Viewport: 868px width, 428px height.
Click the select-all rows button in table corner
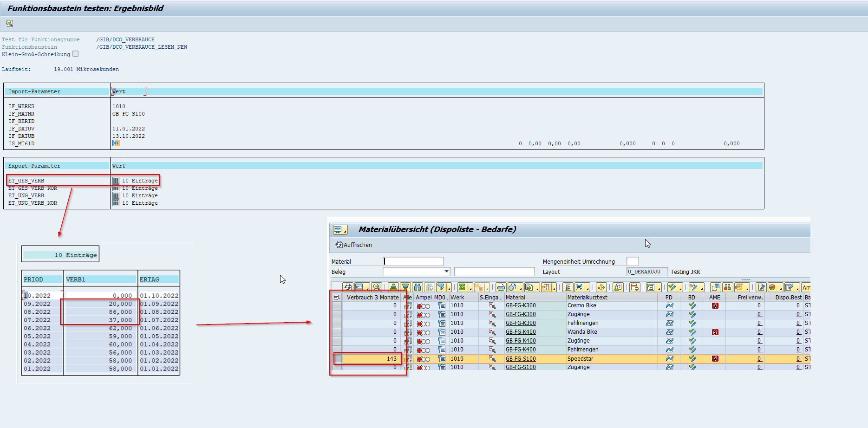[x=337, y=298]
